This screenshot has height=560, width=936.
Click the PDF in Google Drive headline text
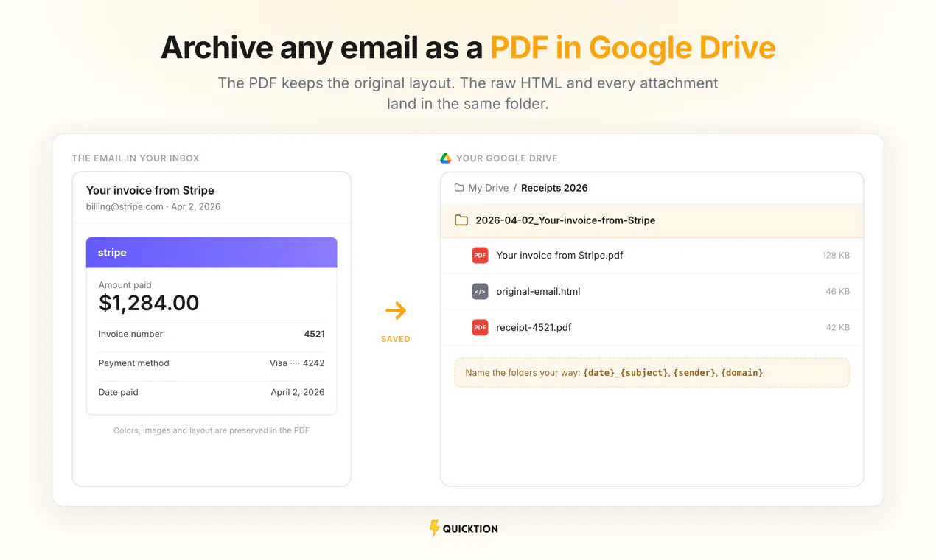coord(632,48)
